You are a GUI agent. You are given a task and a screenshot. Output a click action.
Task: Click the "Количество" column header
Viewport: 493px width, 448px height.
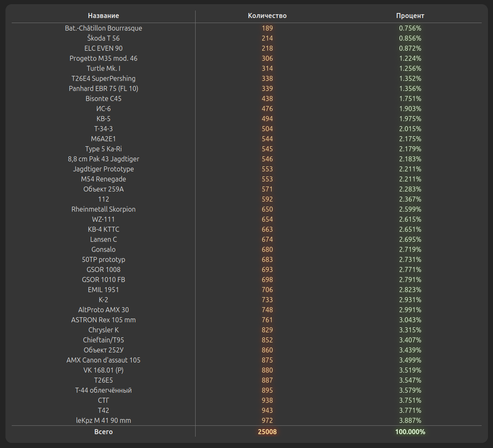(x=267, y=16)
